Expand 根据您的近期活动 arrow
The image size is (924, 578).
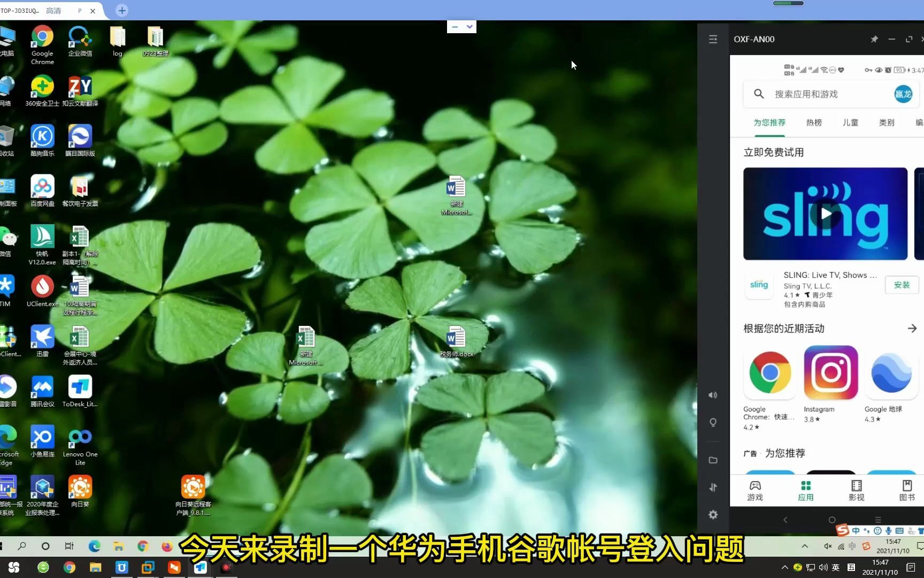tap(912, 329)
